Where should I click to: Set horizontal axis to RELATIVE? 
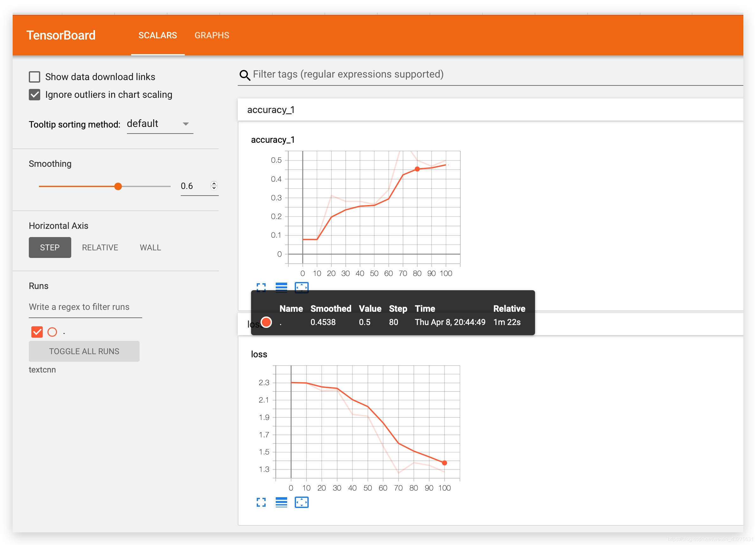pyautogui.click(x=100, y=248)
